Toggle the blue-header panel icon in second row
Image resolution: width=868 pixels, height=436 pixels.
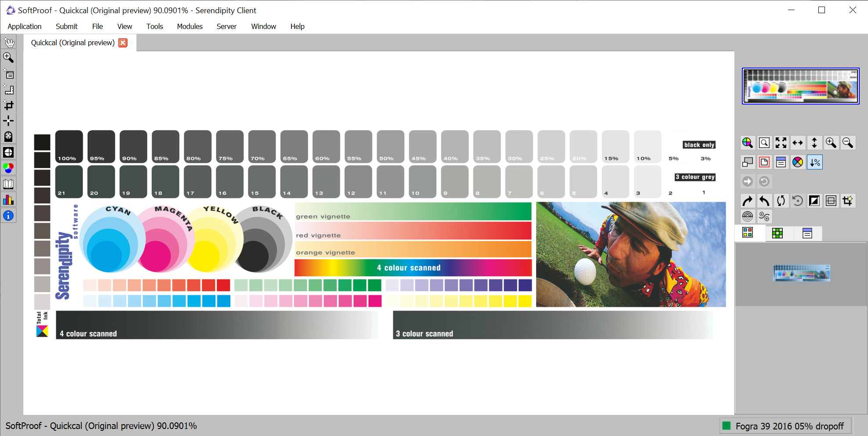click(781, 162)
